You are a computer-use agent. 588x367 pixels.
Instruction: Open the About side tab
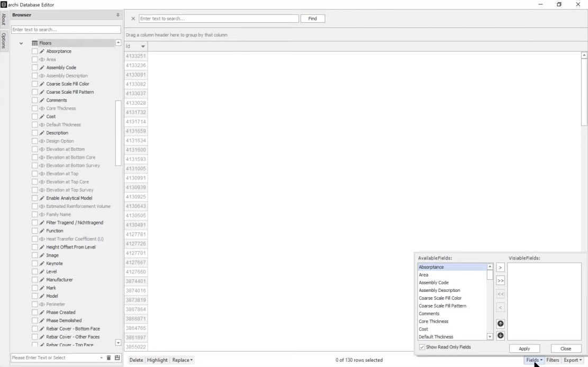(x=3, y=19)
